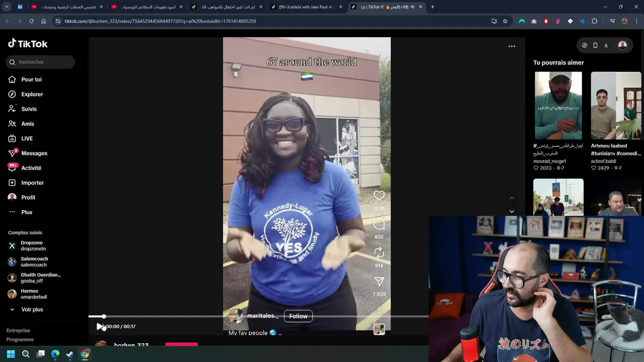Screen dimensions: 644x362
Task: Click the download desktop app icon
Action: 606,45
